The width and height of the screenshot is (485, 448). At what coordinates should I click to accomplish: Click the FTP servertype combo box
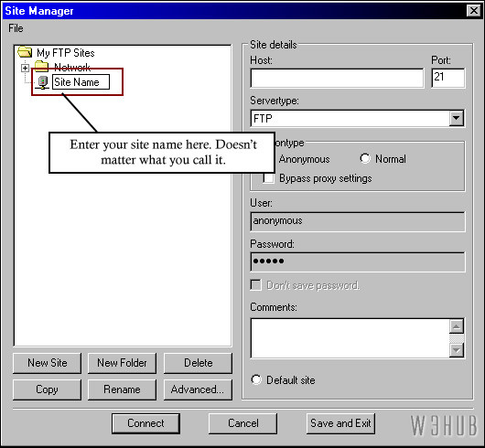pyautogui.click(x=357, y=118)
